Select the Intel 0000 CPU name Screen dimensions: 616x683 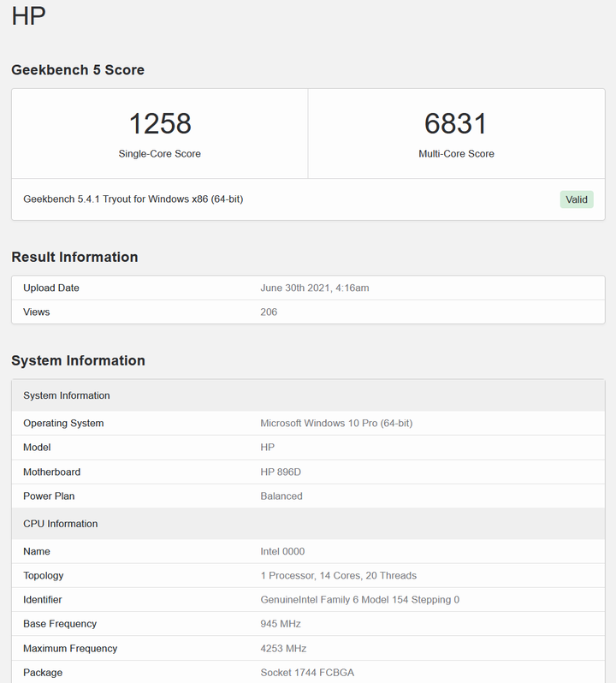pyautogui.click(x=282, y=551)
